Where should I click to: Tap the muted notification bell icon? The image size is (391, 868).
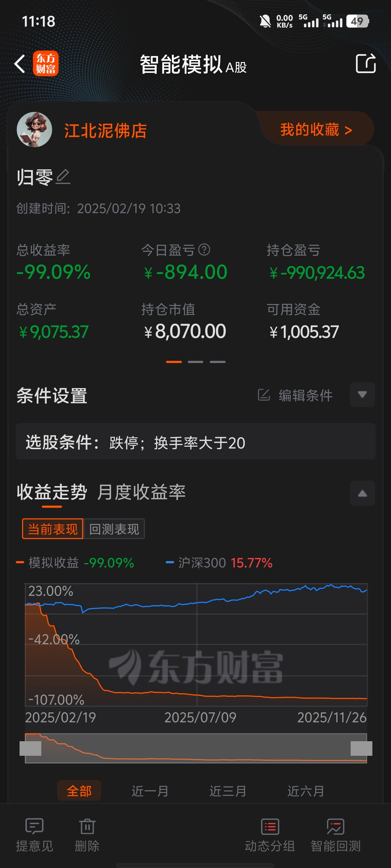265,21
